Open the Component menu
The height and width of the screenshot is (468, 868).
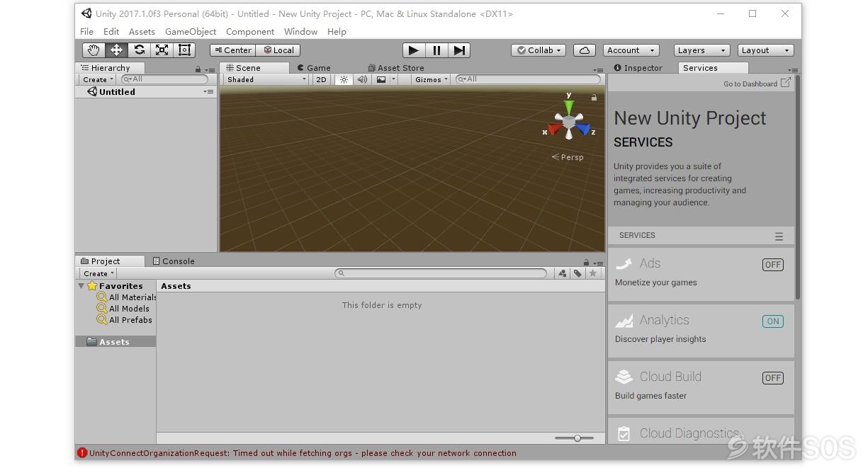[250, 31]
